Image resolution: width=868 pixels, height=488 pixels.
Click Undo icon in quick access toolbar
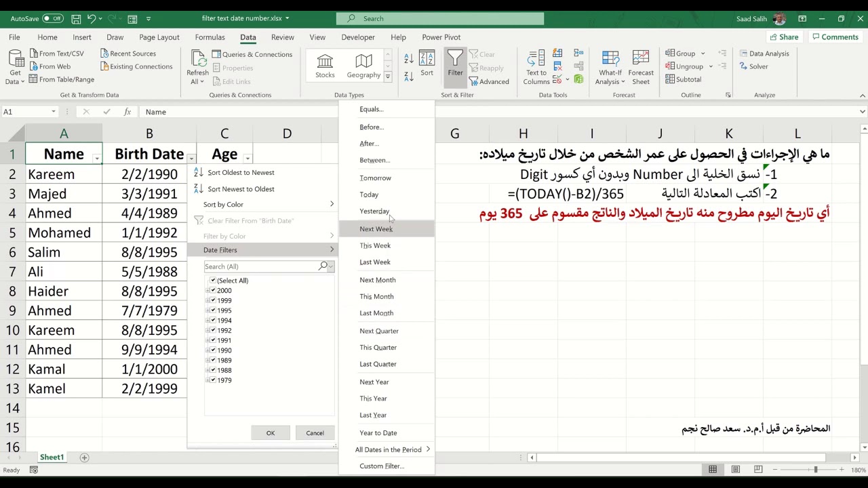pyautogui.click(x=92, y=18)
